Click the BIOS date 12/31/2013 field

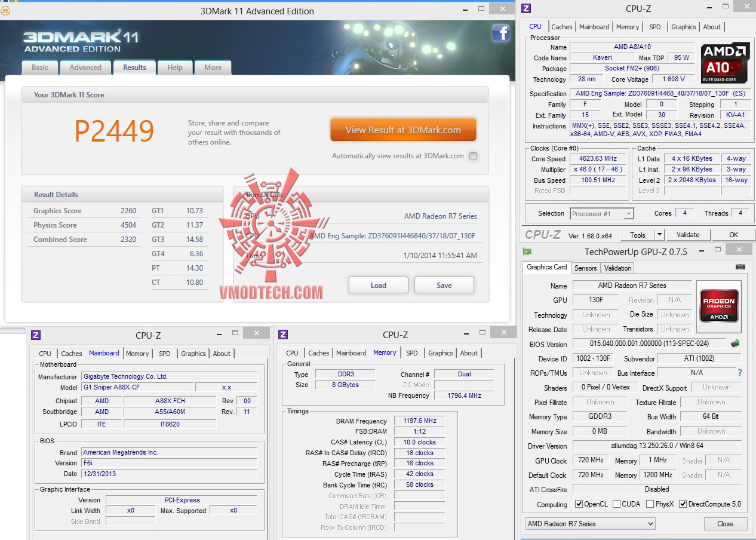point(170,474)
